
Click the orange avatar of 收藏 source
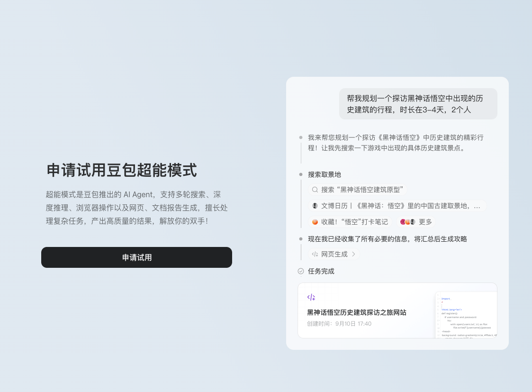pos(315,222)
